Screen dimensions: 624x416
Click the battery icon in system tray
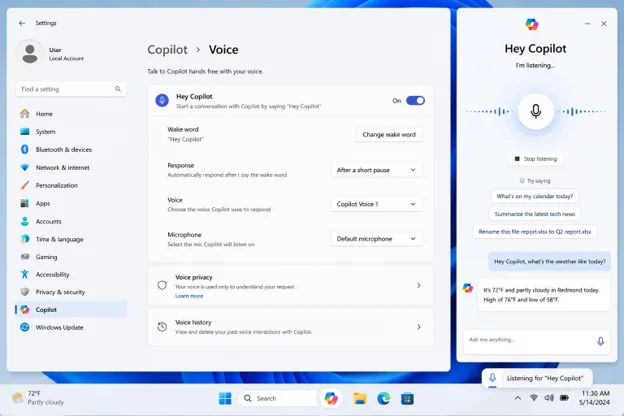click(564, 398)
